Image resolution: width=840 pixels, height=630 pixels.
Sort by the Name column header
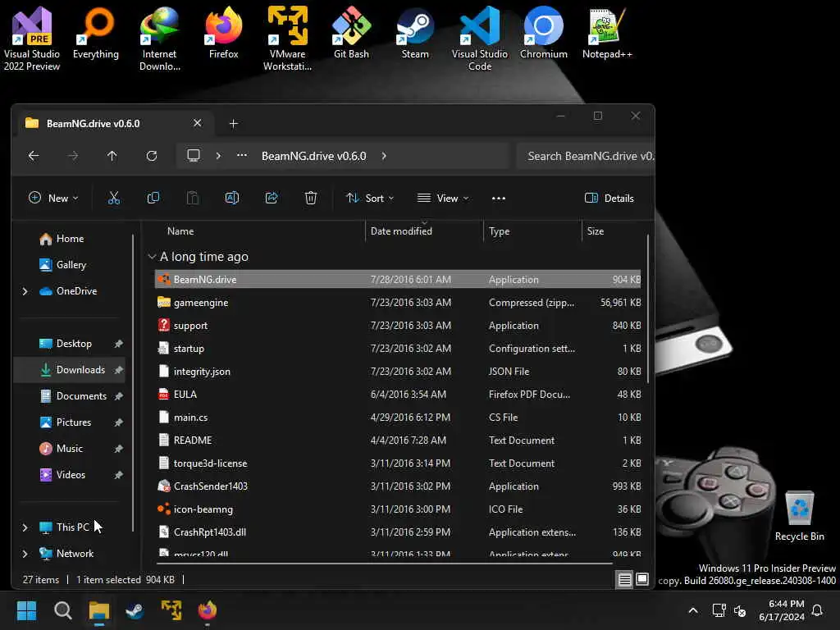180,231
